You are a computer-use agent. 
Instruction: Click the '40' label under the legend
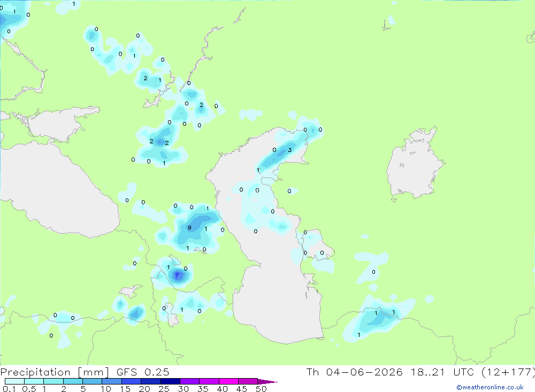coord(222,389)
